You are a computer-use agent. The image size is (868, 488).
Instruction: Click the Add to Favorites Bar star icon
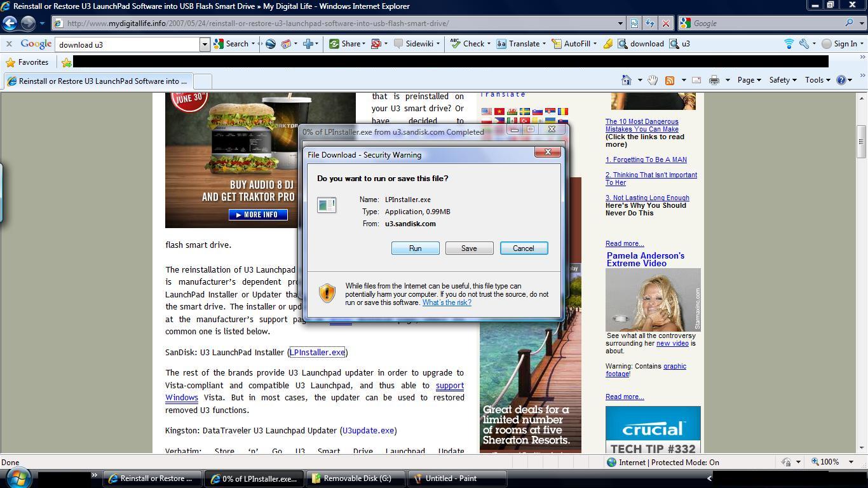tap(66, 62)
